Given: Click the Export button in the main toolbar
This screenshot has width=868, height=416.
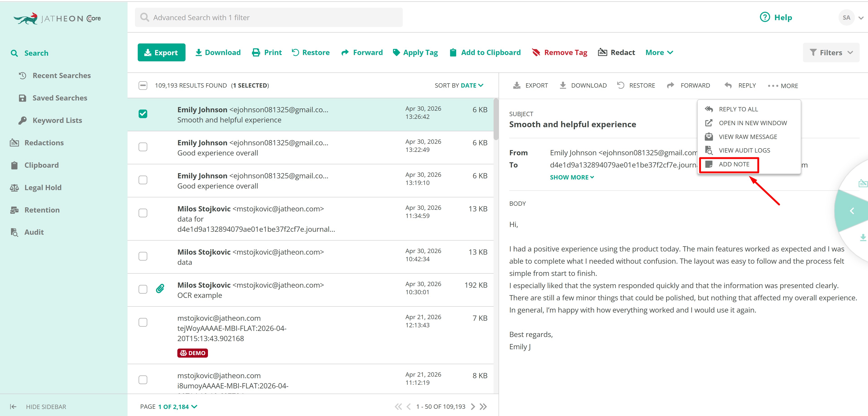Looking at the screenshot, I should [x=162, y=53].
